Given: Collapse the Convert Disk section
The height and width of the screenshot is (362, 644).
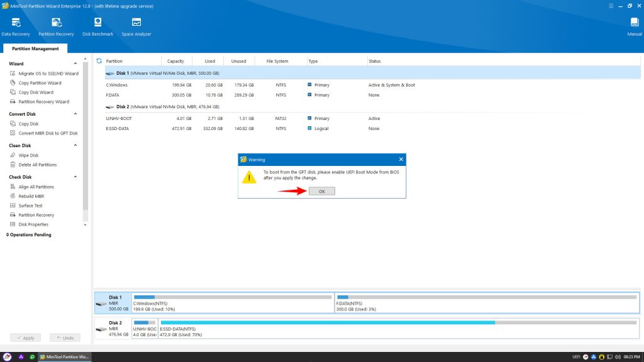Looking at the screenshot, I should pos(75,114).
